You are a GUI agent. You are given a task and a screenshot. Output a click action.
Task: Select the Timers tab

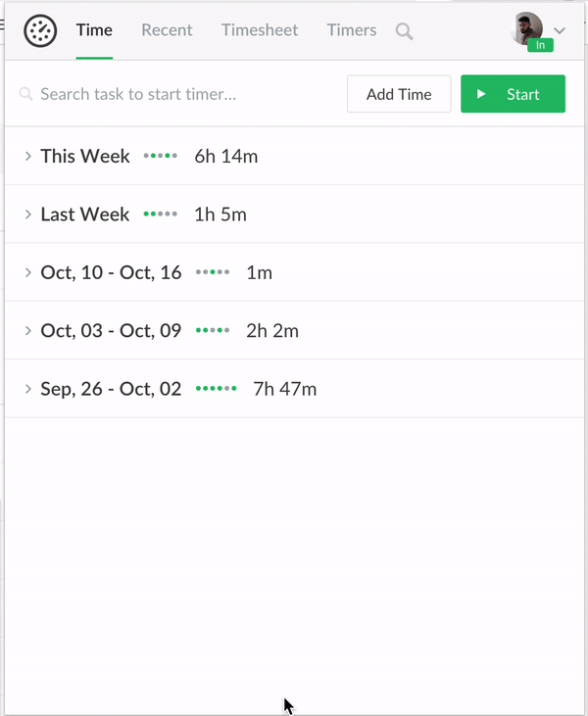point(352,30)
